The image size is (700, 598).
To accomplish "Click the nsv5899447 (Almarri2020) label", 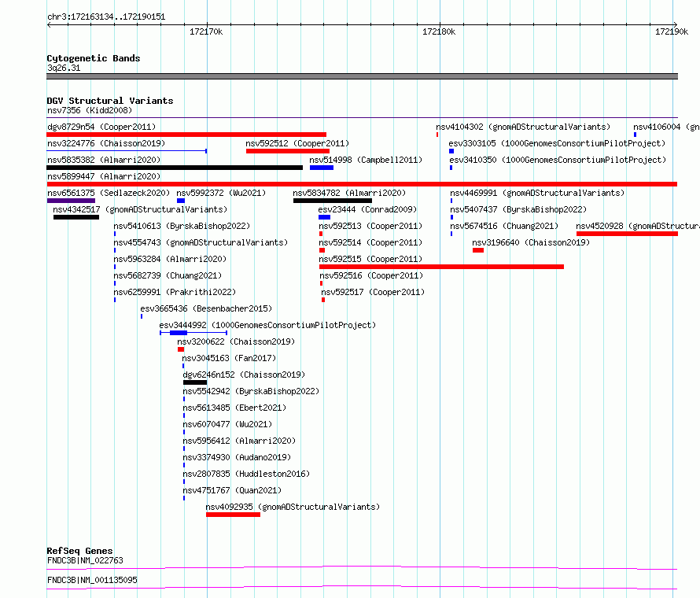I will point(104,176).
